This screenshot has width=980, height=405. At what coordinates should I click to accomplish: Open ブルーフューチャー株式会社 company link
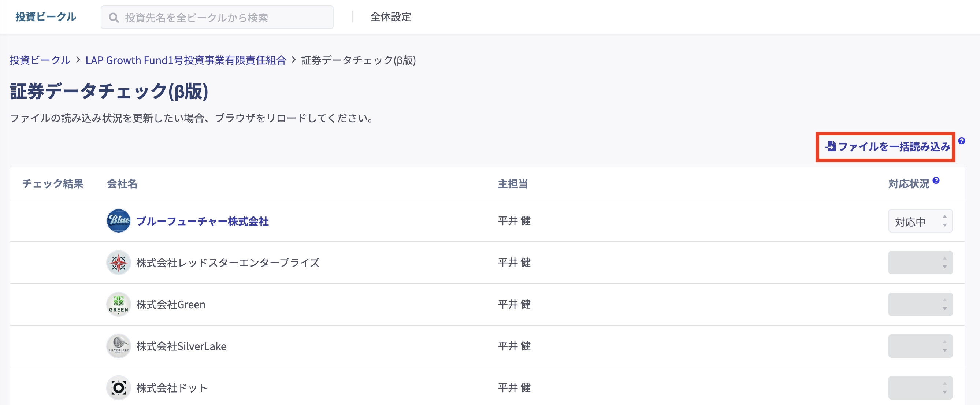[203, 221]
